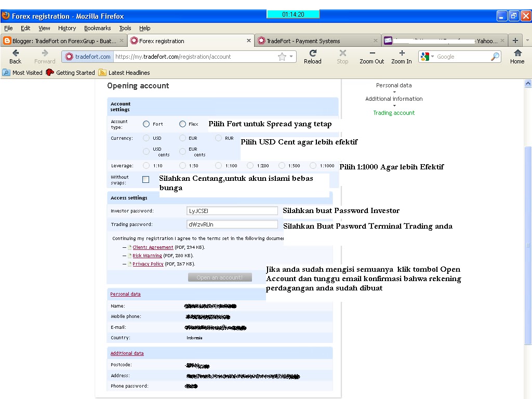Bookmark this page with the star icon
The height and width of the screenshot is (399, 532).
click(282, 57)
